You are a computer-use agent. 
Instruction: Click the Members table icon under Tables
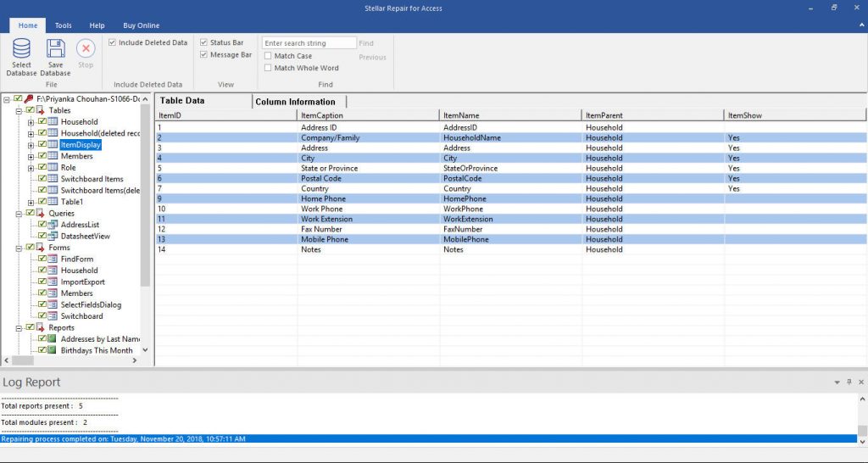tap(53, 156)
